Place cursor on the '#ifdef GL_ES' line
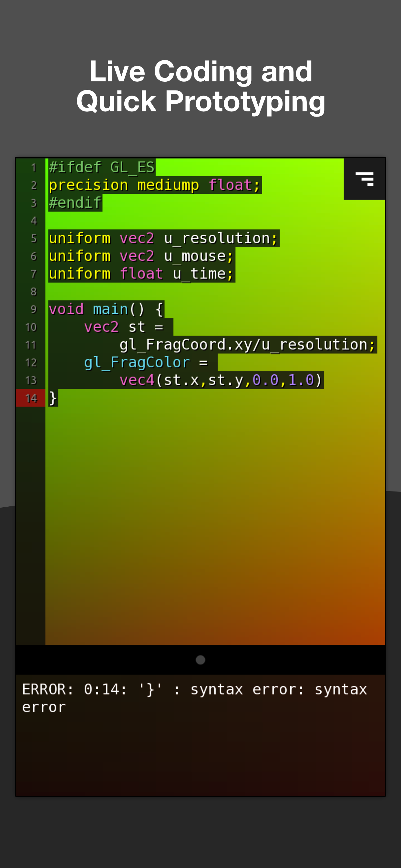 click(101, 167)
